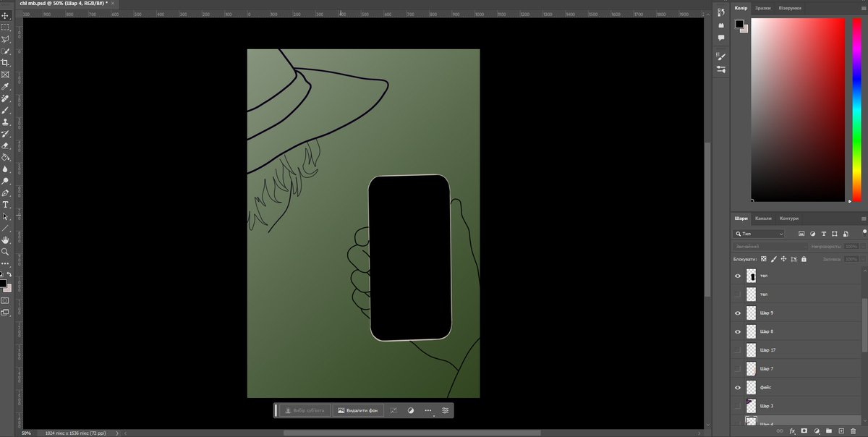Click the rainbow hue slider
The height and width of the screenshot is (437, 868).
pyautogui.click(x=857, y=109)
